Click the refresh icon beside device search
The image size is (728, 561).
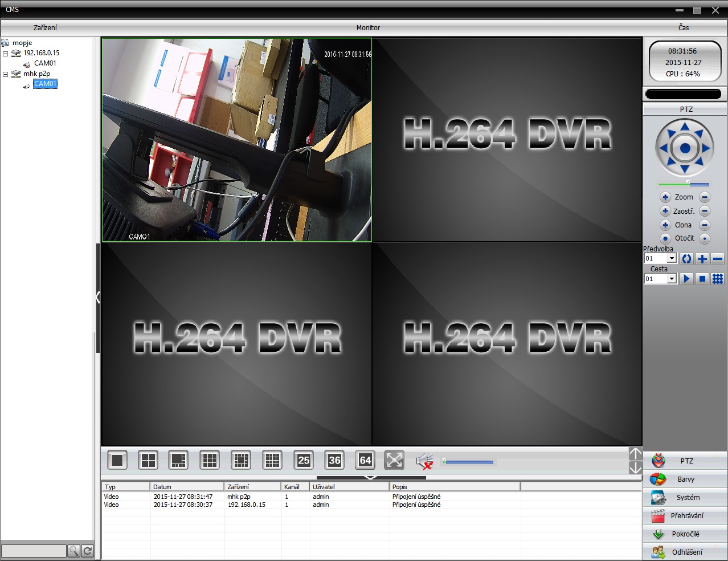pos(88,551)
